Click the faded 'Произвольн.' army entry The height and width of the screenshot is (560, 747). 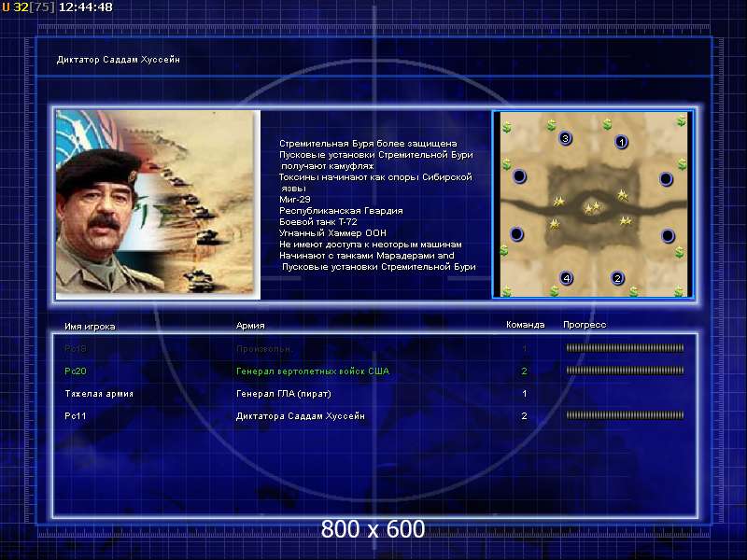point(264,348)
